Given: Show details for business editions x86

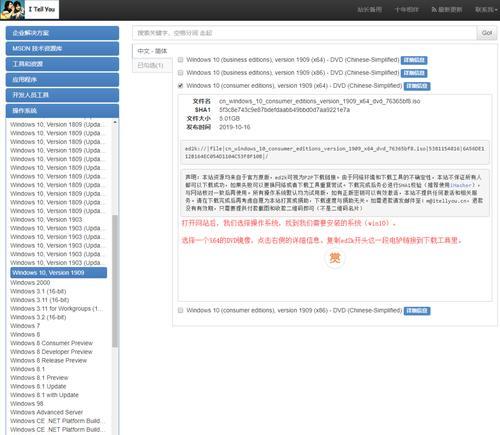Looking at the screenshot, I should (x=414, y=73).
